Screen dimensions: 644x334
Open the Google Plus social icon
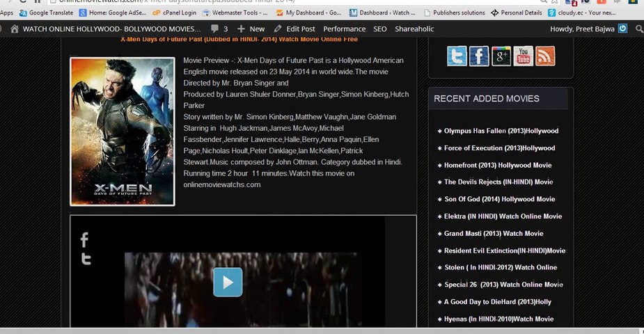click(501, 56)
